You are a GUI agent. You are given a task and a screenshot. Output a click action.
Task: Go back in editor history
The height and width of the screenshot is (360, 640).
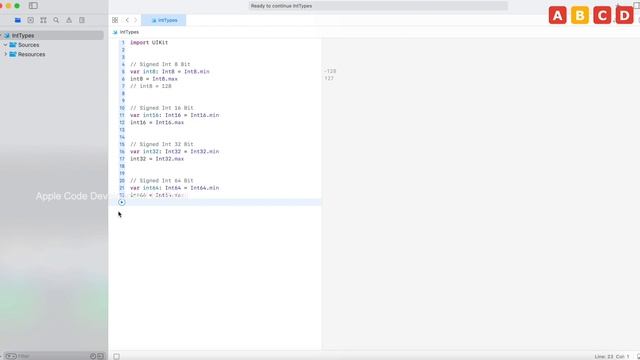[x=127, y=20]
